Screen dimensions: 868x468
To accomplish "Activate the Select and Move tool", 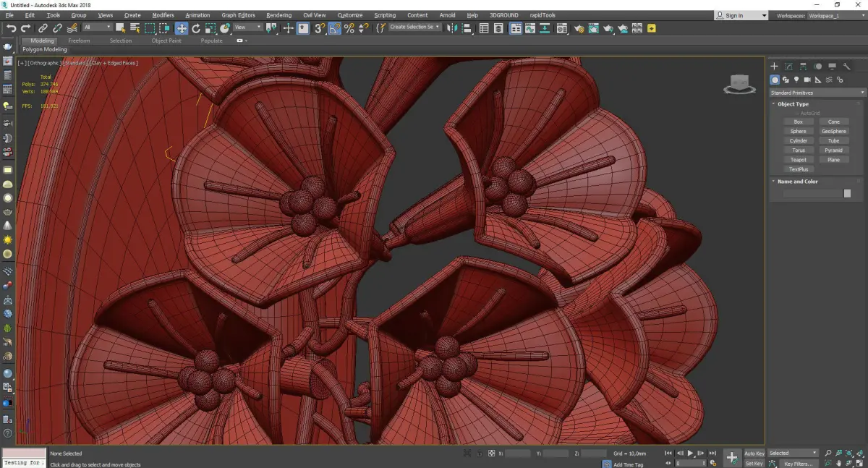I will [181, 28].
